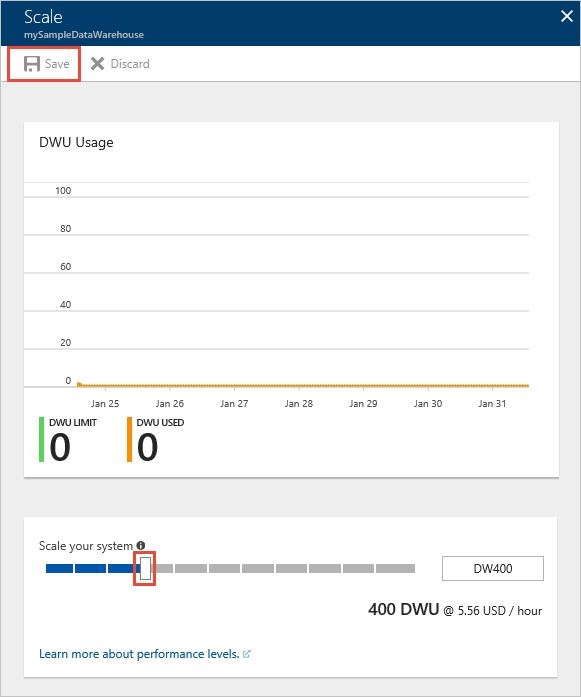Open Learn more about performance levels link
The image size is (581, 697).
[x=139, y=654]
